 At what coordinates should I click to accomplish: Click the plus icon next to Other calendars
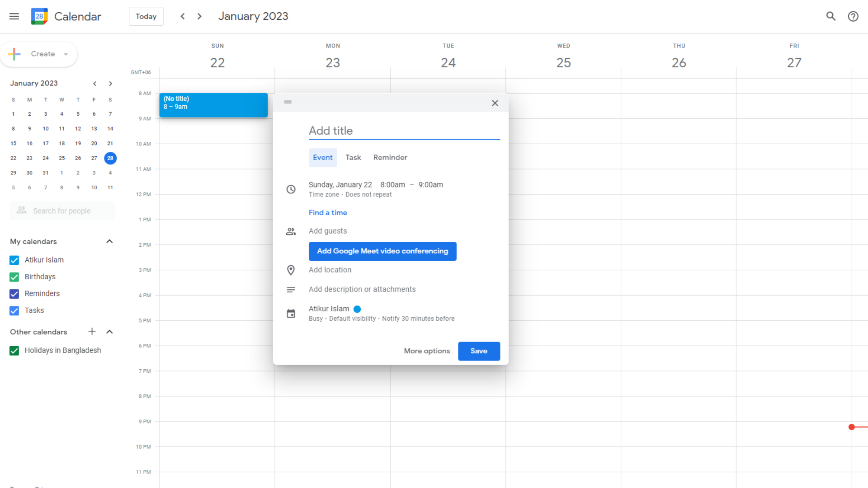[x=92, y=332]
